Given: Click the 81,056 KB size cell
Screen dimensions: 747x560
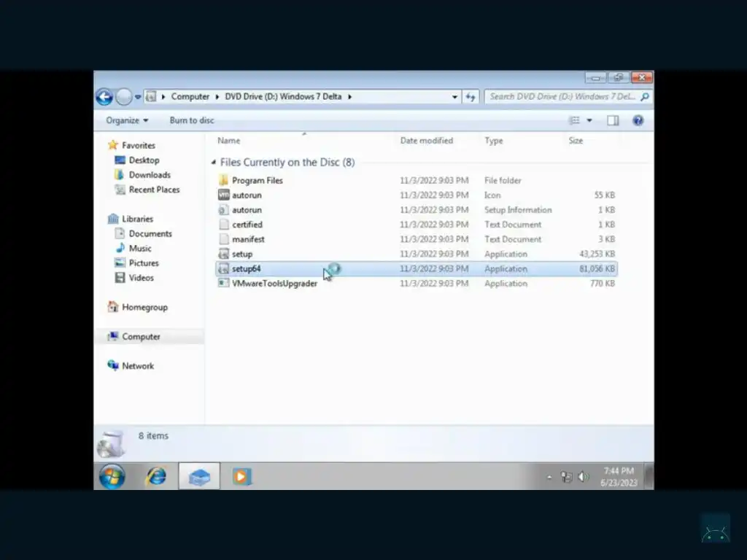Looking at the screenshot, I should pos(597,269).
